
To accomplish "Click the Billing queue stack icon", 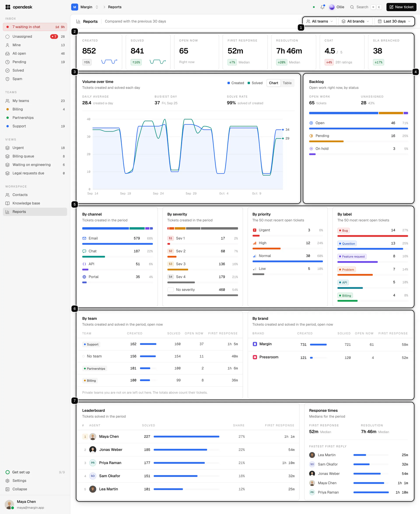I will tap(7, 156).
